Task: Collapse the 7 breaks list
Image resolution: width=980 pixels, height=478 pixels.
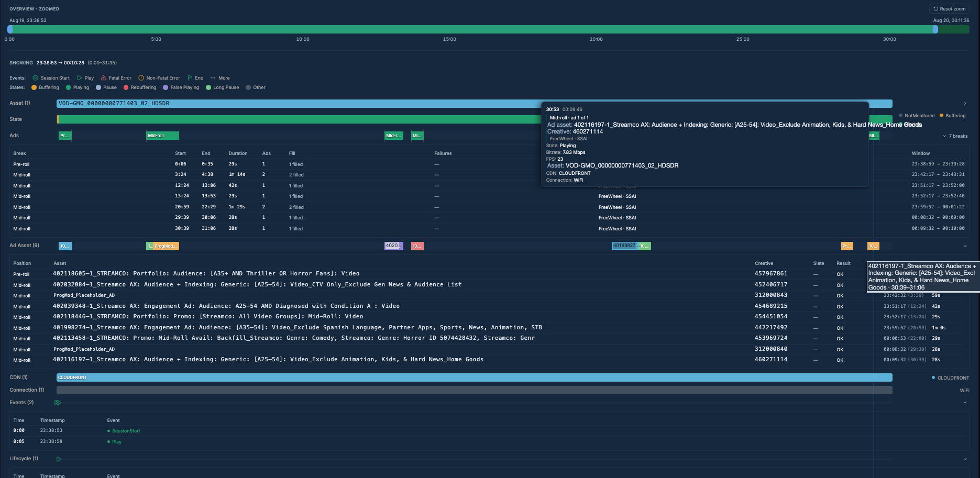Action: (x=955, y=136)
